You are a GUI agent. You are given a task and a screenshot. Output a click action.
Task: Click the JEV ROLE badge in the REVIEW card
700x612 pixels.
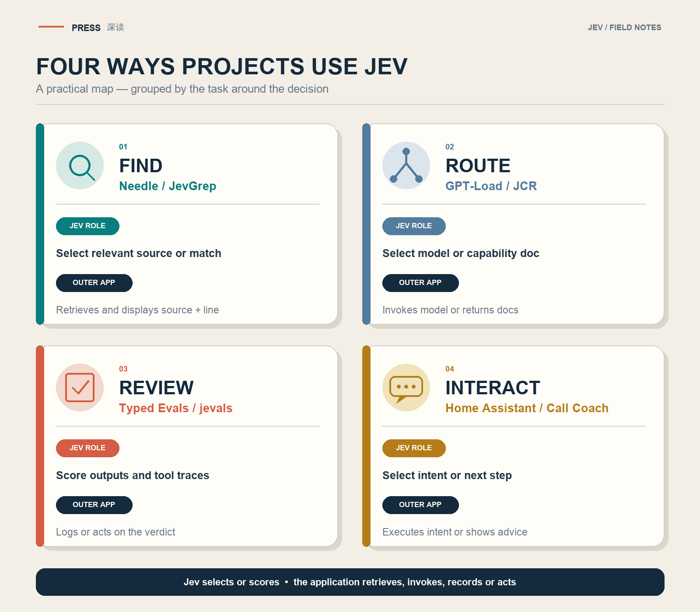tap(87, 448)
